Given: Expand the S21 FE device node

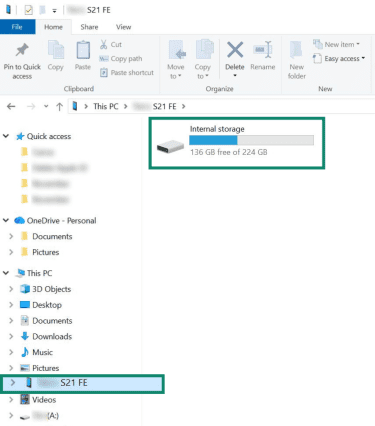Looking at the screenshot, I should tap(13, 383).
